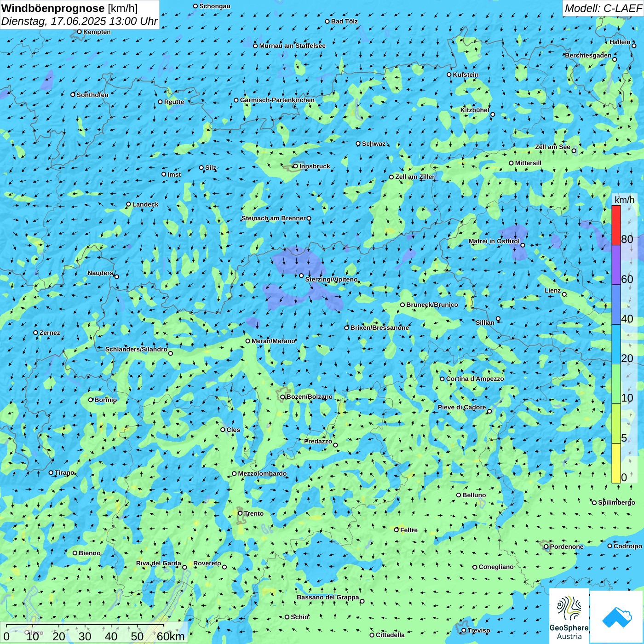
Task: Click the Berchtesgaden label
Action: click(588, 55)
